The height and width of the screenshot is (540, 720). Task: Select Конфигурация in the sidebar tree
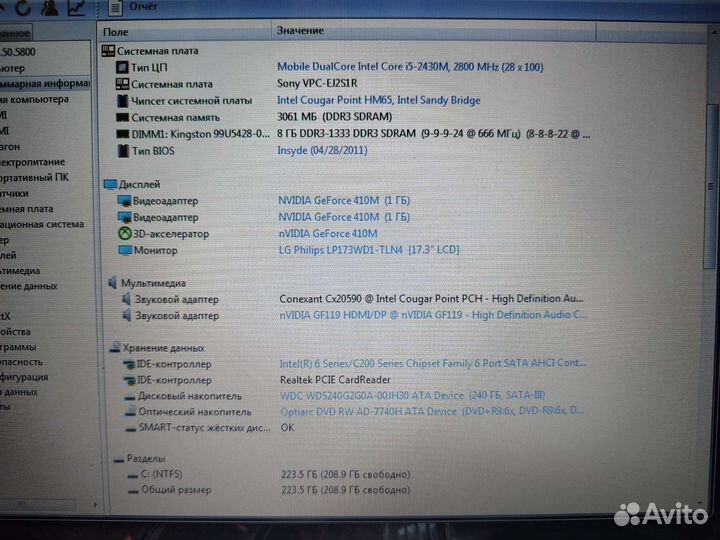coord(24,377)
